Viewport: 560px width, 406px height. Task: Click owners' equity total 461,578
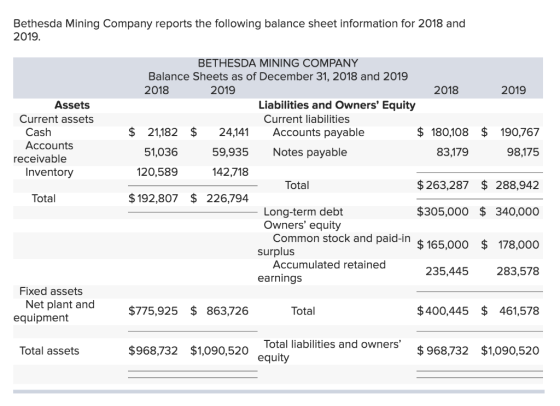click(519, 311)
